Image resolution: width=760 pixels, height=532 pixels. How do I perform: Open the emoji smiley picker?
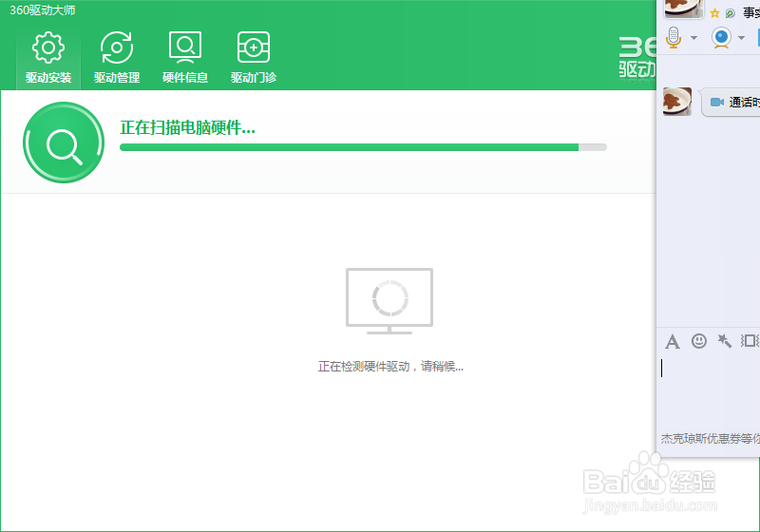[x=698, y=341]
